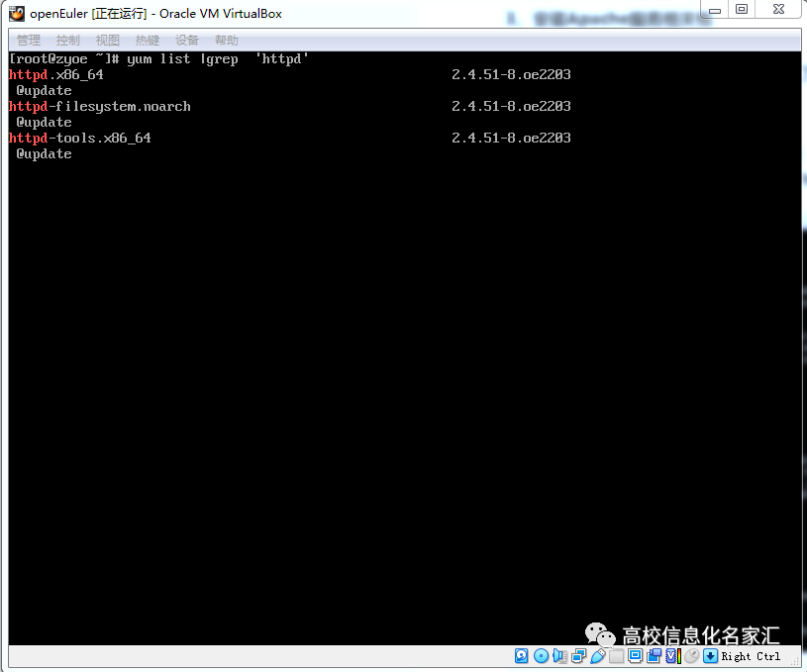Open the optical drive status icon
This screenshot has width=807, height=672.
541,656
